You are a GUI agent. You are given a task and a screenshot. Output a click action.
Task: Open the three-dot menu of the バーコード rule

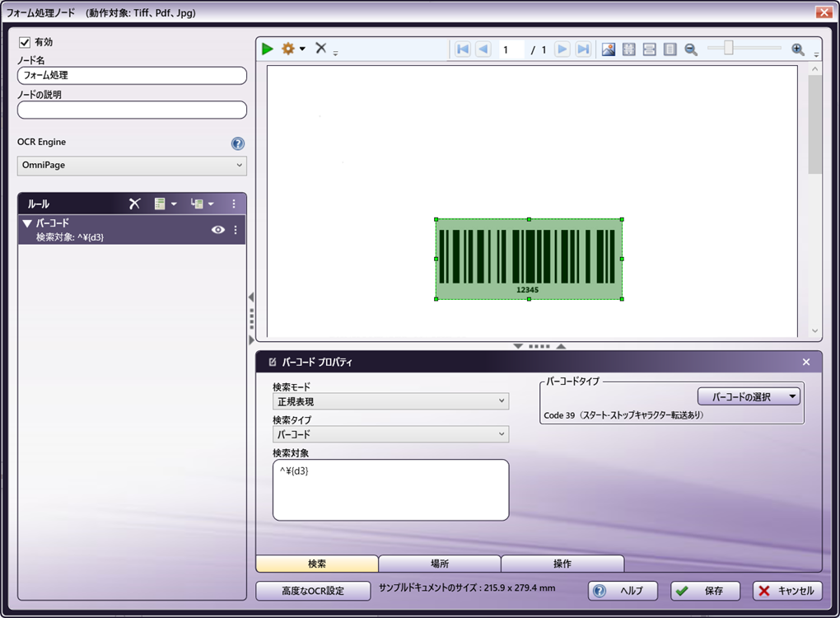(x=236, y=229)
